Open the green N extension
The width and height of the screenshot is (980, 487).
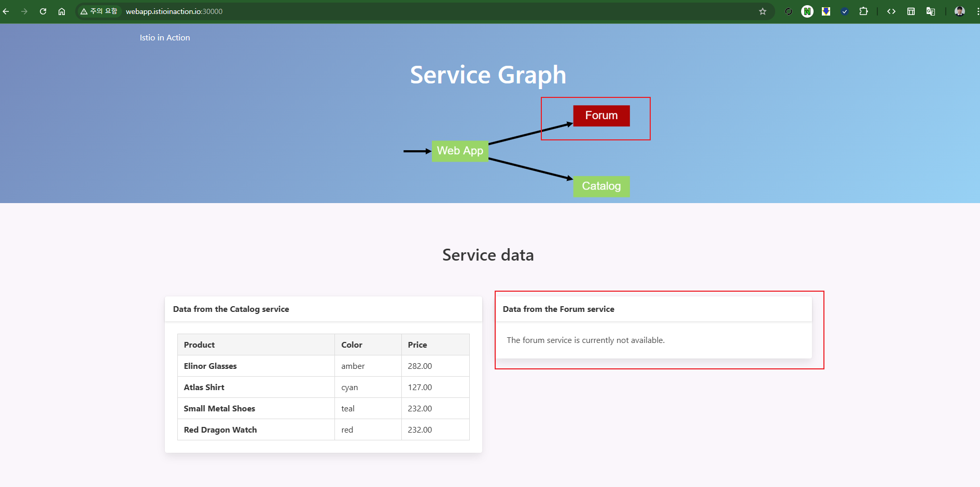click(x=807, y=11)
